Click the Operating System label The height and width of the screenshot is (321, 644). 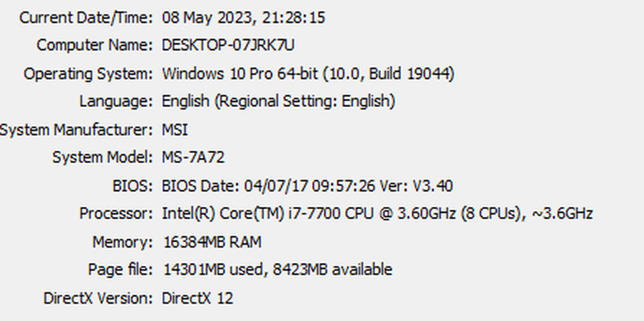pyautogui.click(x=88, y=73)
